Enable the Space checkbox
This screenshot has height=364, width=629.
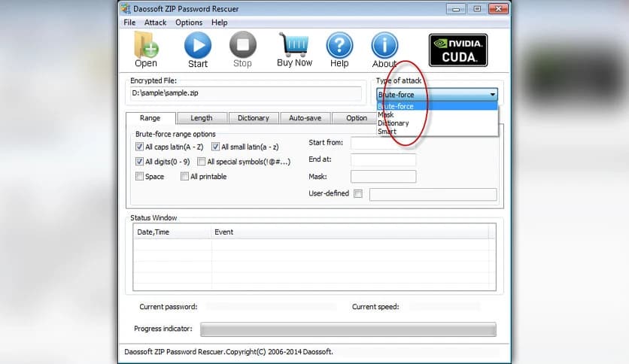click(x=139, y=177)
